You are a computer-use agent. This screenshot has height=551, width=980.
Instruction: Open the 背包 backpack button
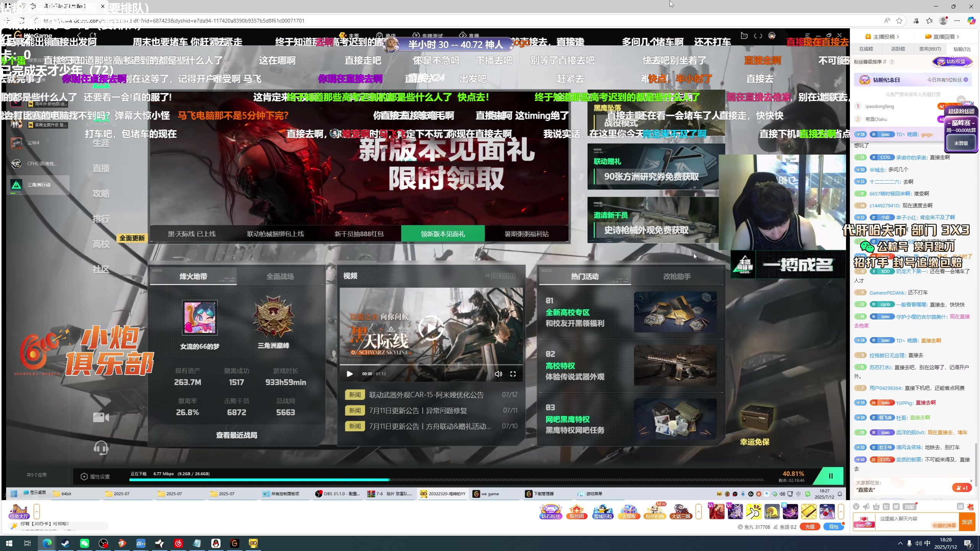pyautogui.click(x=833, y=527)
